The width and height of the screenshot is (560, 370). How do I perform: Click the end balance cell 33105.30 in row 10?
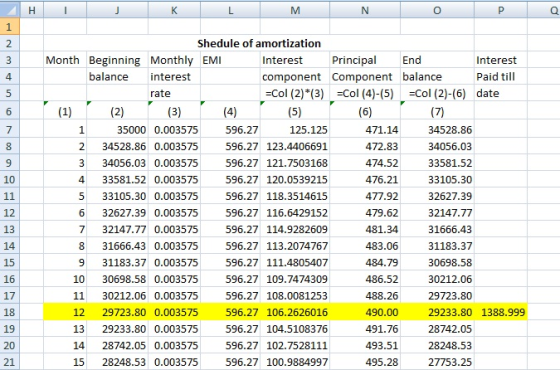[x=437, y=179]
